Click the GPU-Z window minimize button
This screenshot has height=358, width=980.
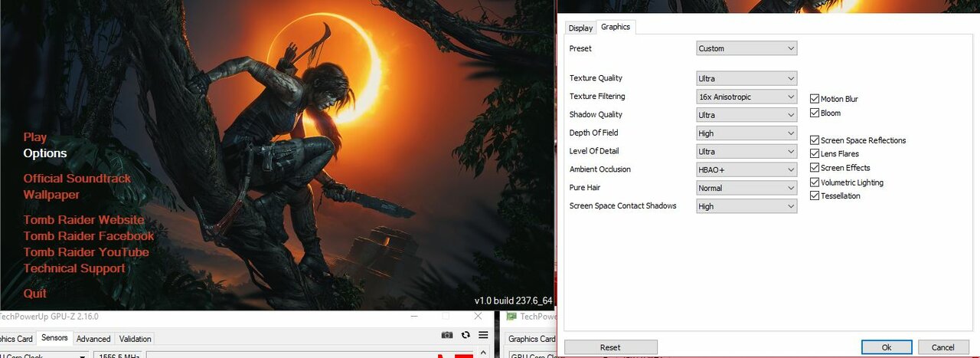click(413, 316)
